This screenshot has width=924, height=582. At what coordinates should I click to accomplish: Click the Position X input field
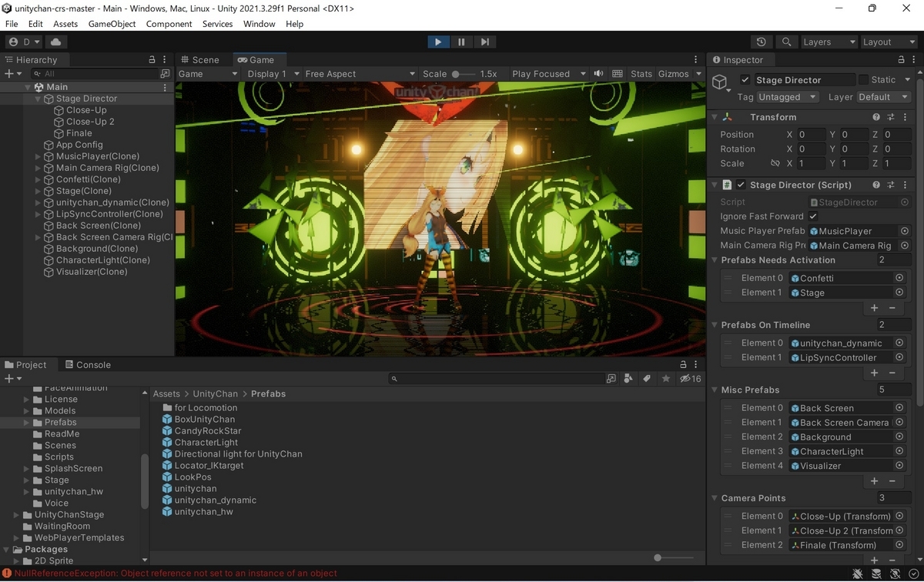pos(811,135)
